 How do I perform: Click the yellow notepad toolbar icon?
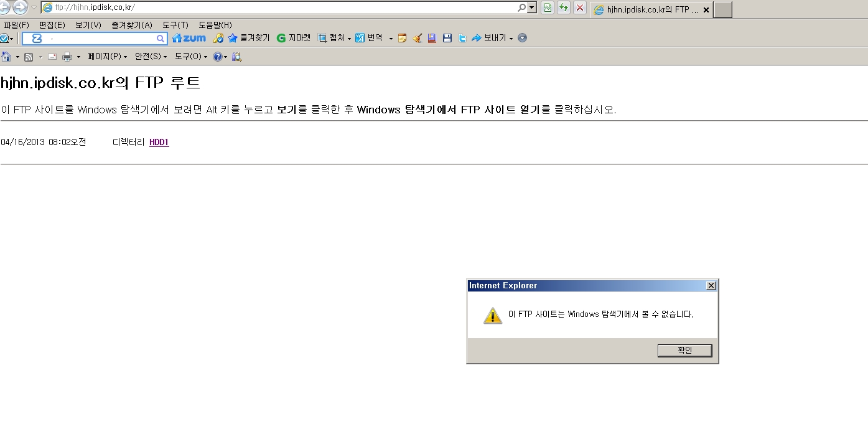(402, 38)
